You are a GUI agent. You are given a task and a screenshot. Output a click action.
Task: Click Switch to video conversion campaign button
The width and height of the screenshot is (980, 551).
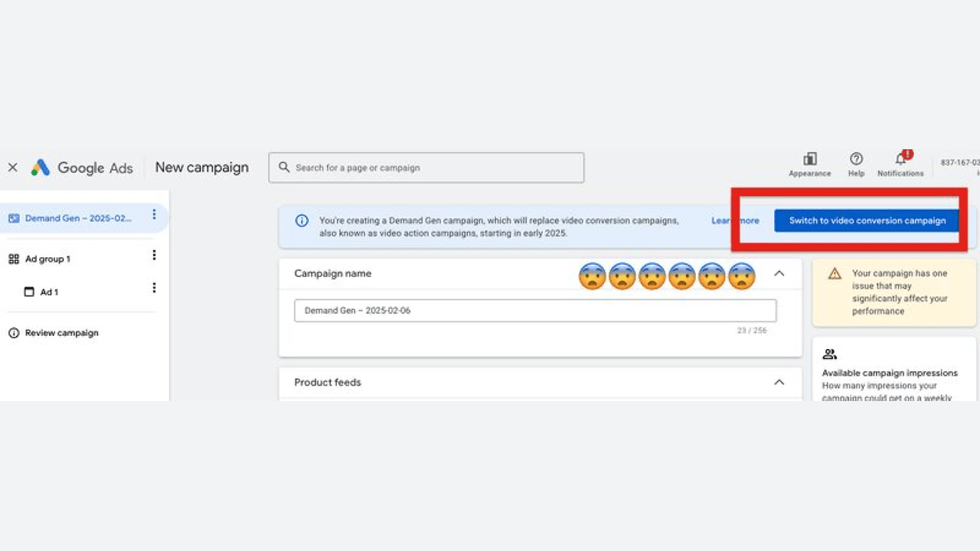[x=867, y=221]
